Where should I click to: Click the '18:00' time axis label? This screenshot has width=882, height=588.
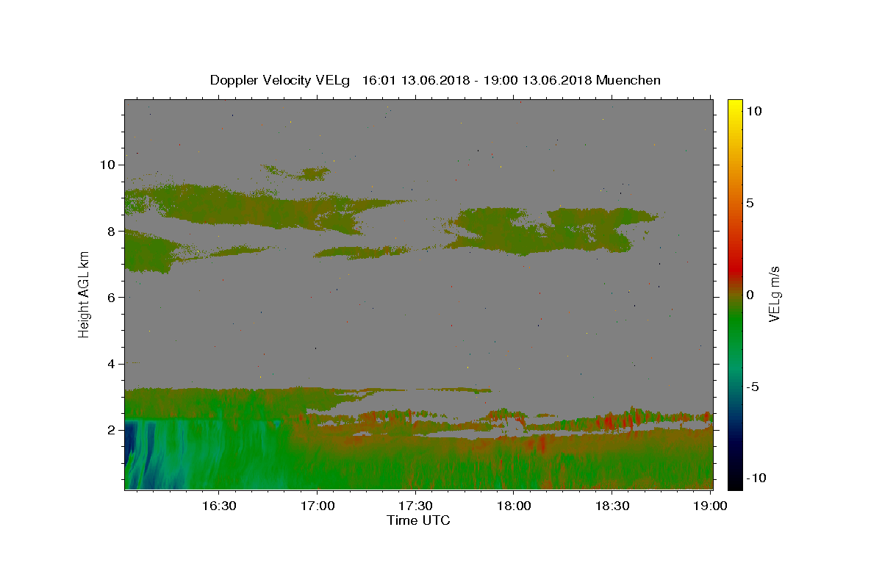(514, 506)
